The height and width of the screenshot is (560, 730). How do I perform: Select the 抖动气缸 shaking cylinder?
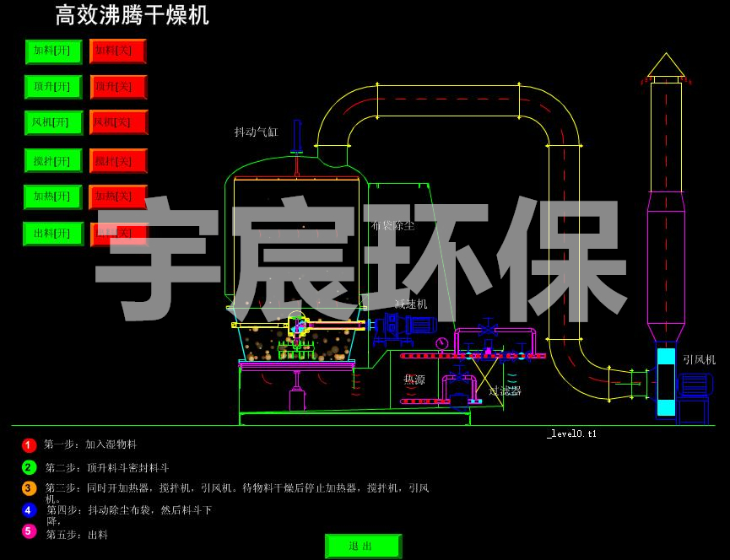click(x=296, y=137)
